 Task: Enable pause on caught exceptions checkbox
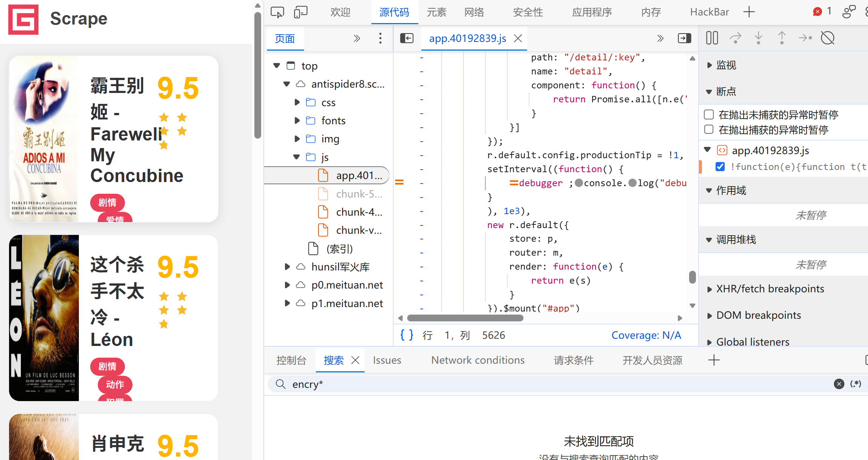tap(709, 130)
